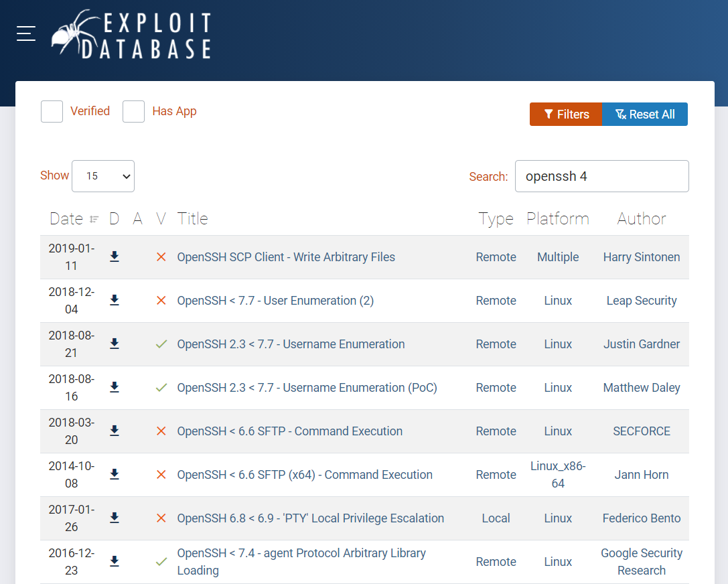Click author Jann Horn

[642, 475]
